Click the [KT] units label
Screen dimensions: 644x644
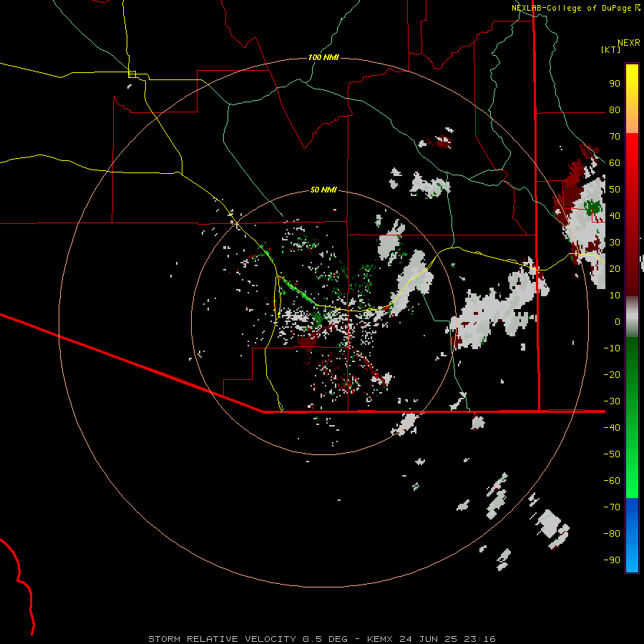(610, 49)
